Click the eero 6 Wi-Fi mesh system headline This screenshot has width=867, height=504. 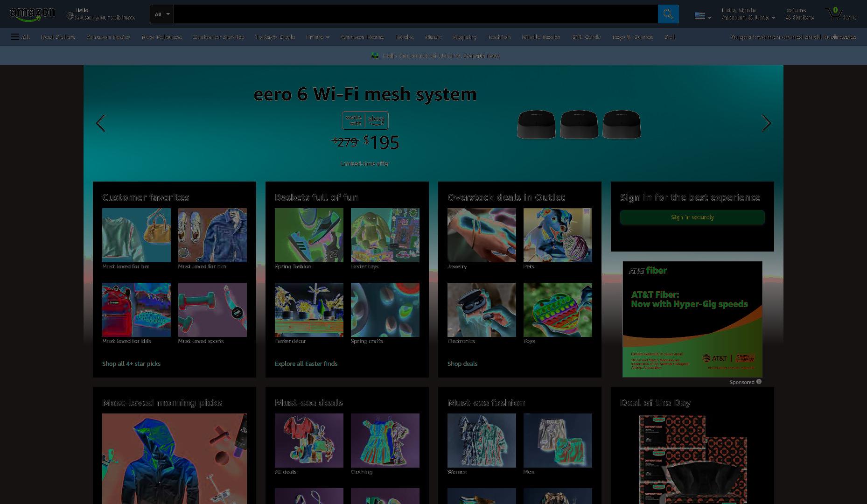coord(365,94)
